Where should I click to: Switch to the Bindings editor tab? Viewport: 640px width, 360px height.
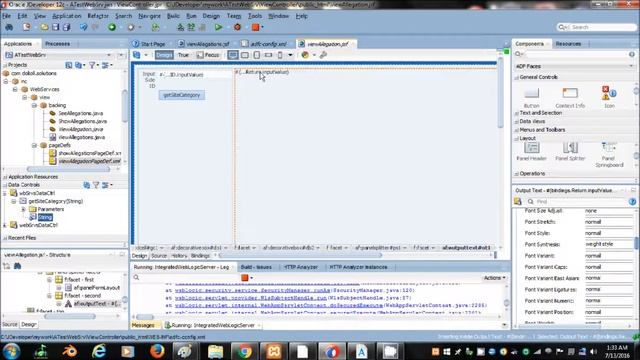pyautogui.click(x=200, y=256)
